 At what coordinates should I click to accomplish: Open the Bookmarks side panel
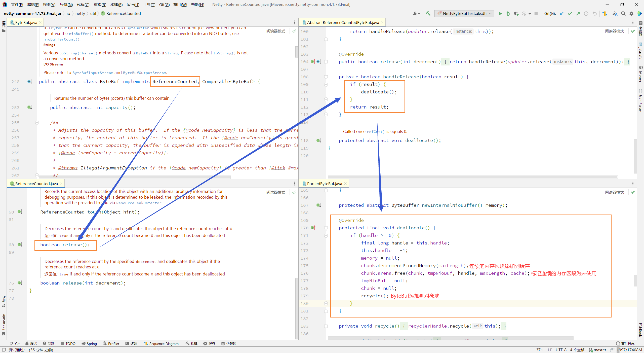4,324
